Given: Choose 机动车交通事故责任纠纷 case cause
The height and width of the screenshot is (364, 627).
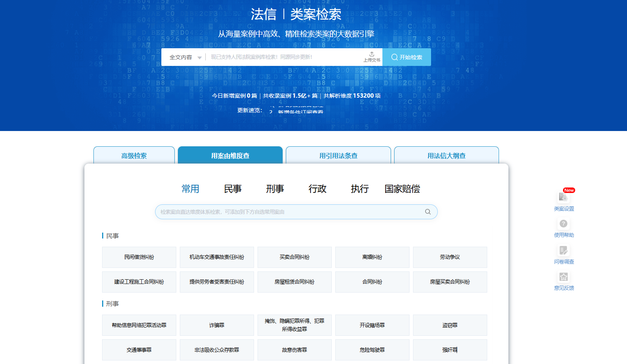Looking at the screenshot, I should [x=217, y=257].
